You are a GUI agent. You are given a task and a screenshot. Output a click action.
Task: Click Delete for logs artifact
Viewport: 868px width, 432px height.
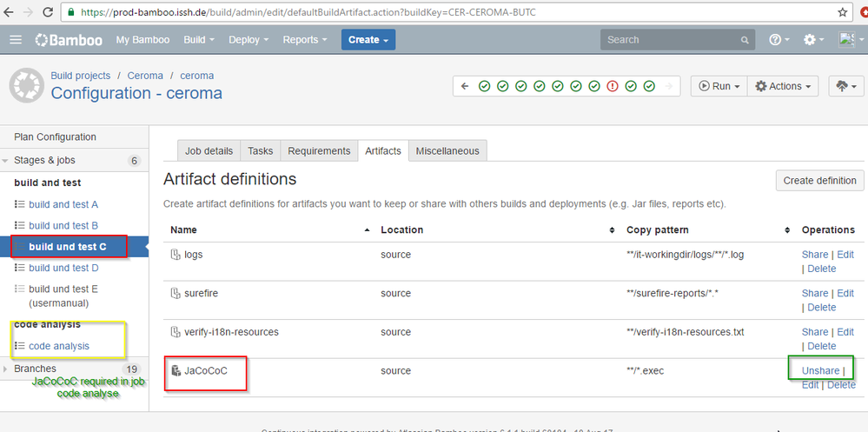point(821,269)
